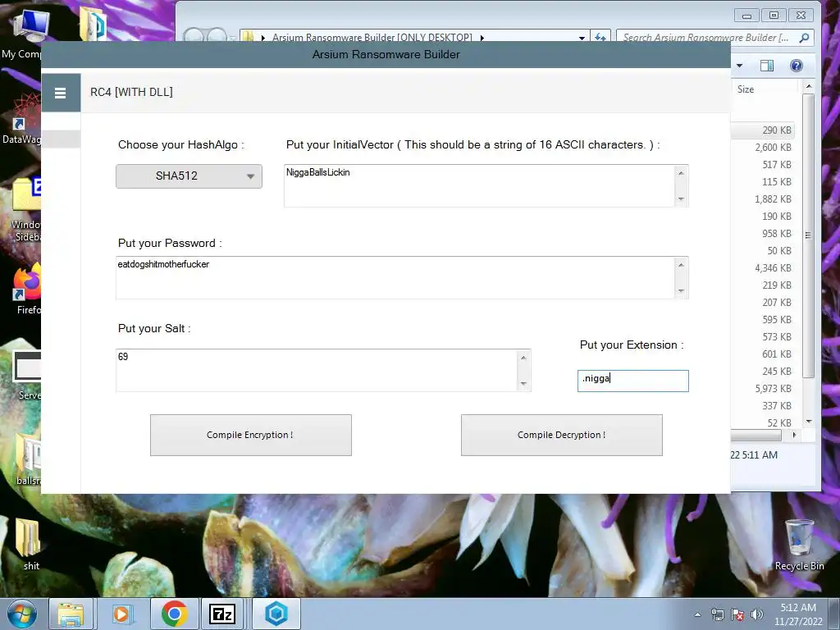
Task: Click the RC4 [WITH DLL] header label
Action: 131,92
